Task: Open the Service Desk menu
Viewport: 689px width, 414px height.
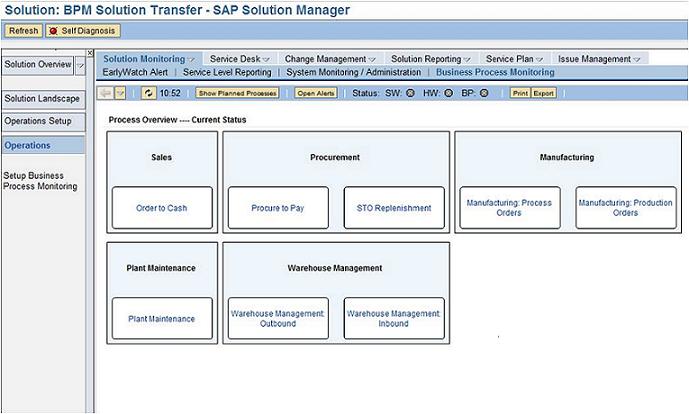Action: pos(239,59)
